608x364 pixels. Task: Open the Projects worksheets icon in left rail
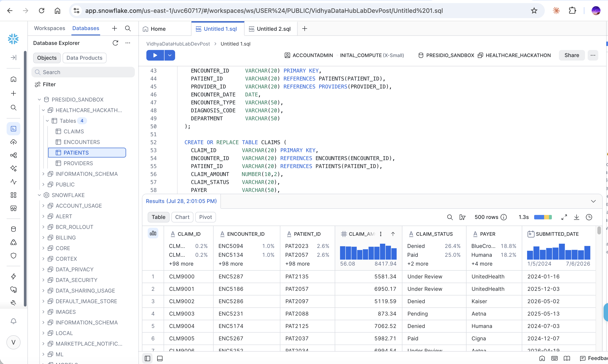[x=13, y=129]
